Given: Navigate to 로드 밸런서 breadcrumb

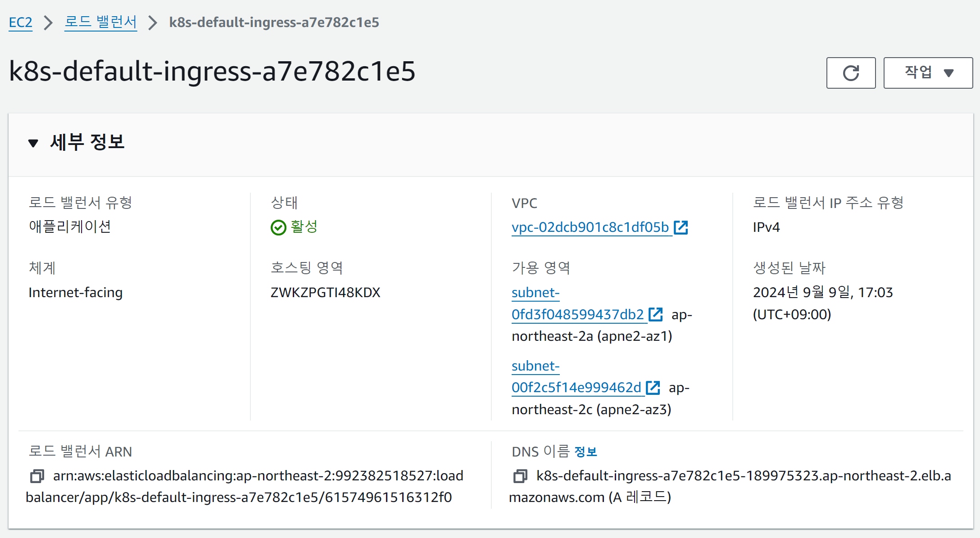Looking at the screenshot, I should pyautogui.click(x=100, y=23).
